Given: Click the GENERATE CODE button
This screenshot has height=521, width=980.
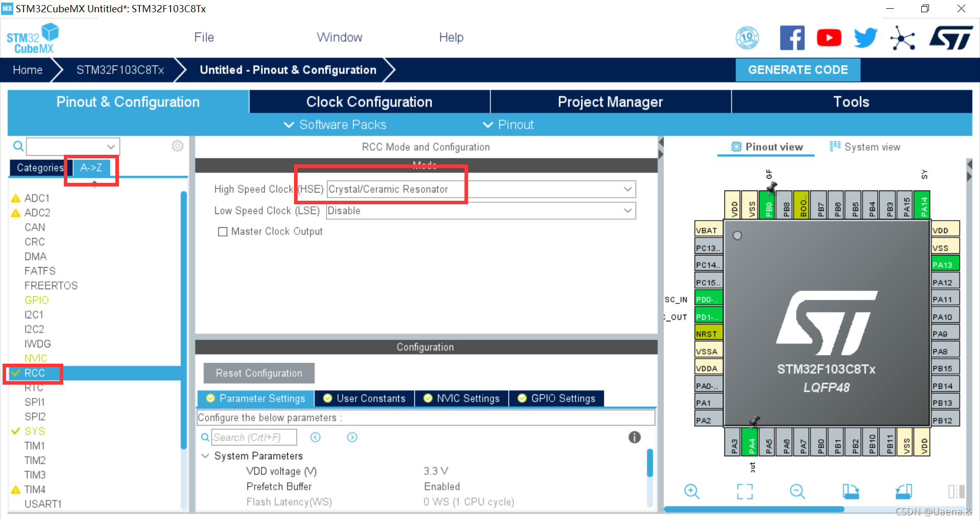Looking at the screenshot, I should 798,70.
